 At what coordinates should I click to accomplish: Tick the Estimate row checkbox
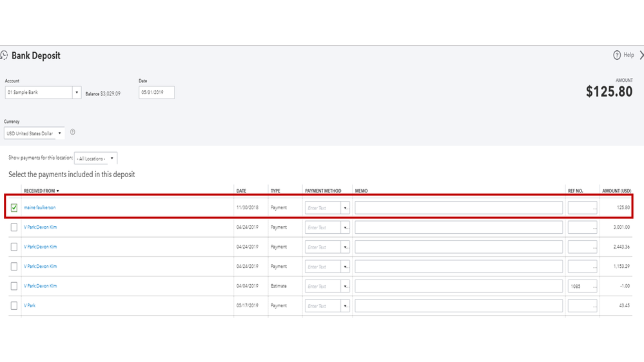point(14,286)
